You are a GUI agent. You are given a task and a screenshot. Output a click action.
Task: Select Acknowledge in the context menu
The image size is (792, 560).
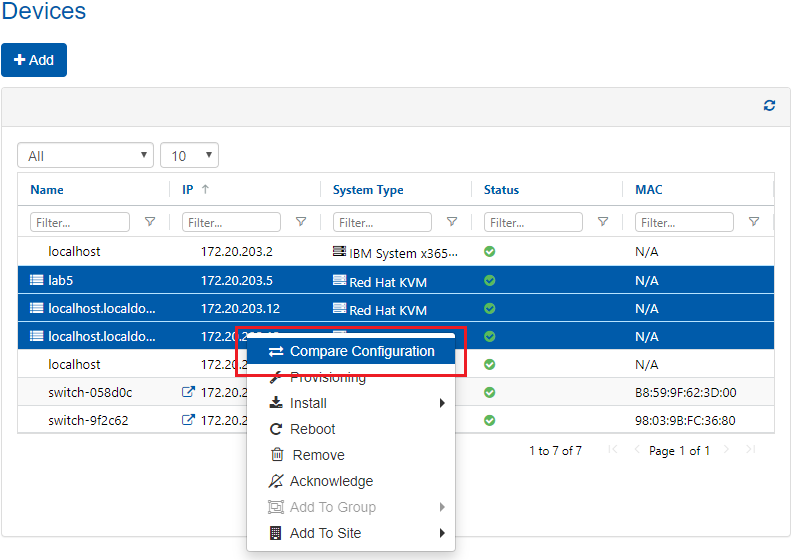point(331,481)
